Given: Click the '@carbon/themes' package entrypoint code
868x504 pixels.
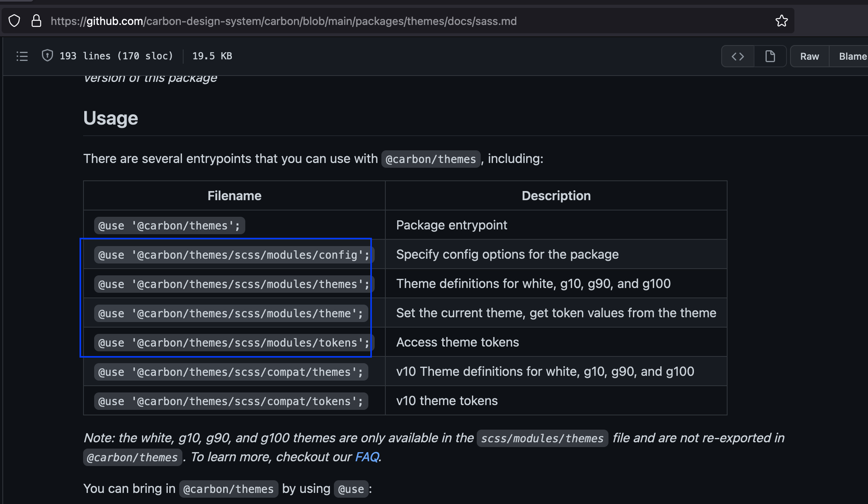Looking at the screenshot, I should click(169, 225).
